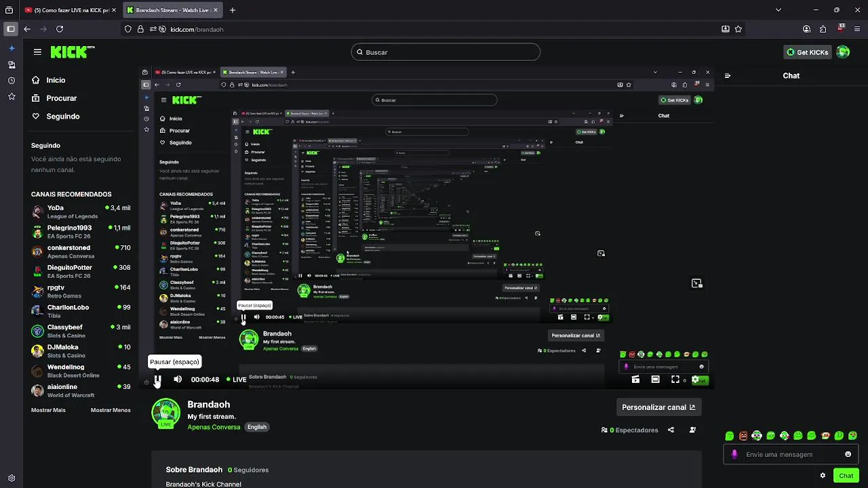Select Classybeef channel in the sidebar
The height and width of the screenshot is (488, 868).
point(81,331)
